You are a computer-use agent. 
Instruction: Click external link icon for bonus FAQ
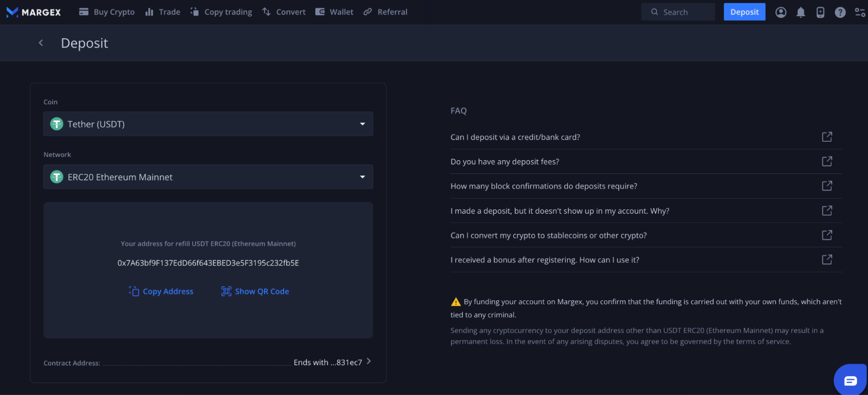pyautogui.click(x=827, y=259)
